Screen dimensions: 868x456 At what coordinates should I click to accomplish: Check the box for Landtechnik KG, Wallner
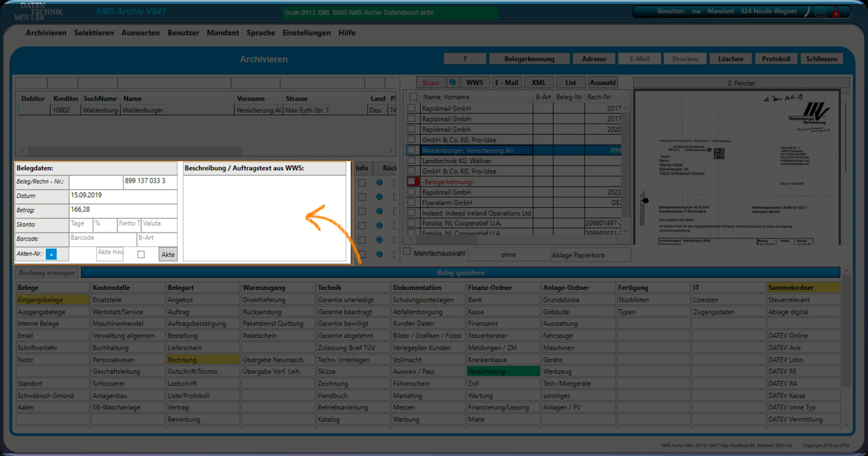tap(411, 161)
